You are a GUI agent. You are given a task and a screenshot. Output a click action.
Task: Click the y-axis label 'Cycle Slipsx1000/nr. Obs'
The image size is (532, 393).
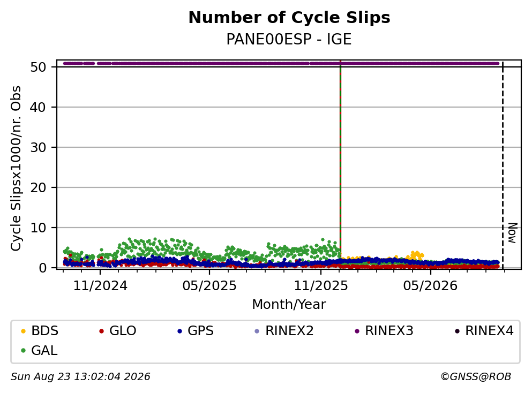point(16,168)
